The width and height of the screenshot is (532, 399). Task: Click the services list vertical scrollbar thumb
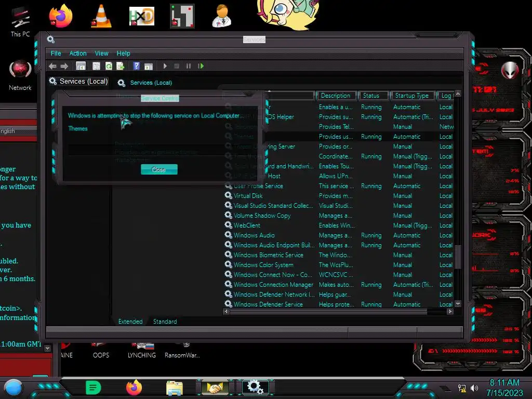tap(458, 256)
